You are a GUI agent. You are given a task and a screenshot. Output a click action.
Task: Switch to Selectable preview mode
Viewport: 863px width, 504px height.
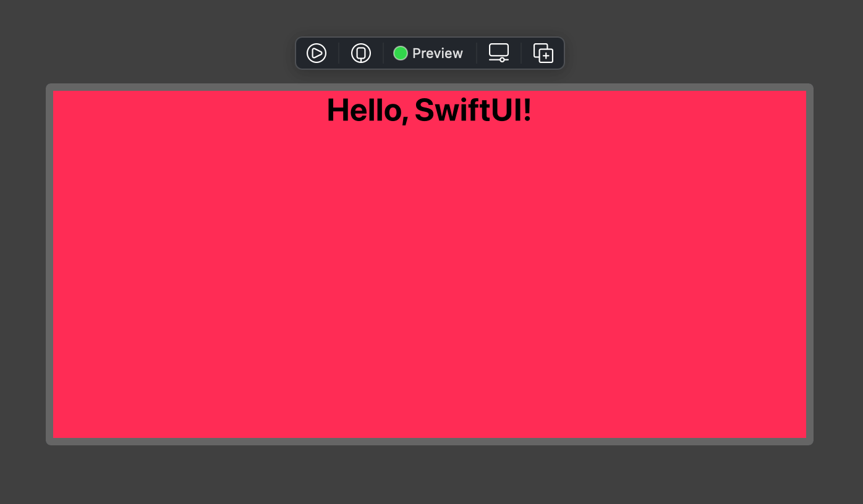tap(361, 53)
